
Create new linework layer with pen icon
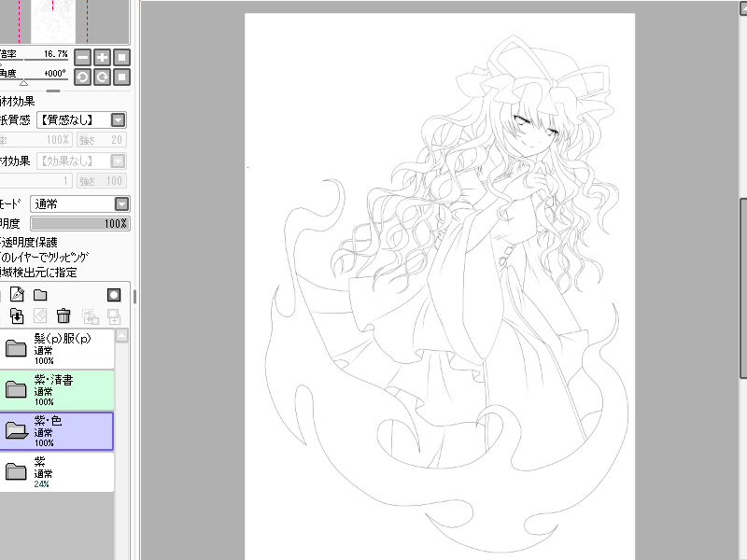click(x=17, y=295)
